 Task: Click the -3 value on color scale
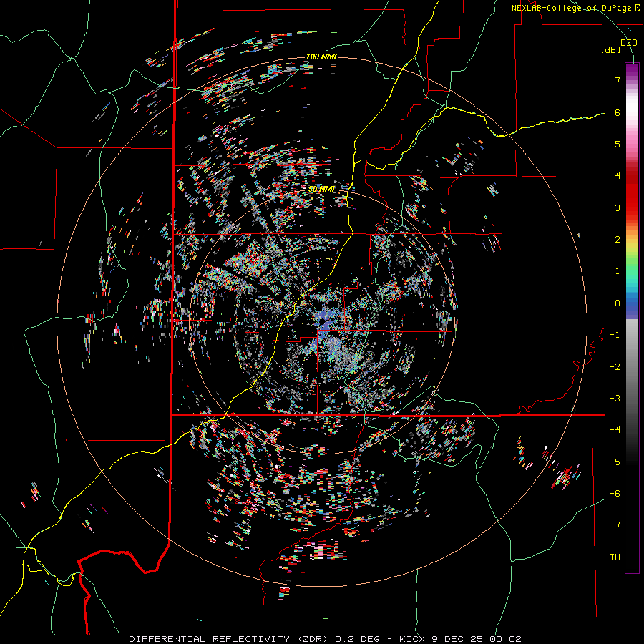pos(615,399)
